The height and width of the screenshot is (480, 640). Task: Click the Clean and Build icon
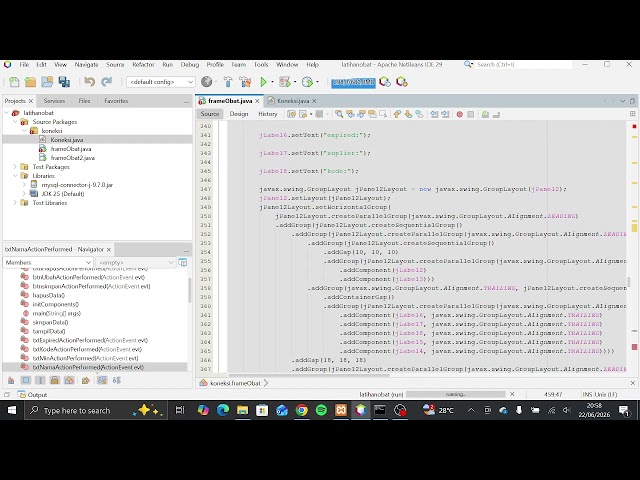tap(245, 82)
